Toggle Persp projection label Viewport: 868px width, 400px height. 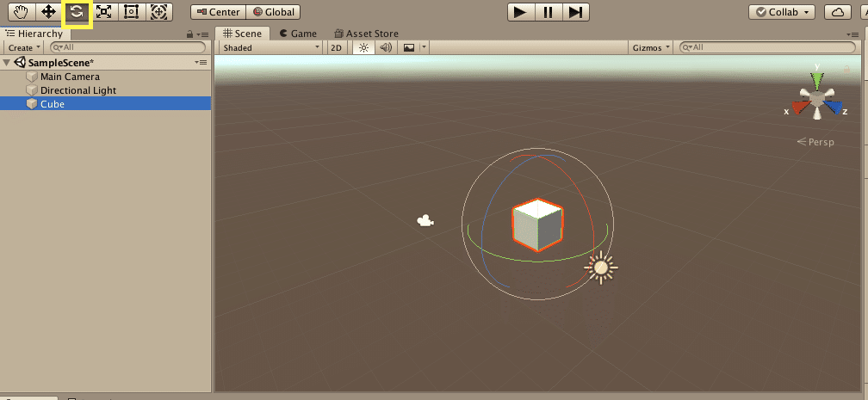tap(815, 142)
